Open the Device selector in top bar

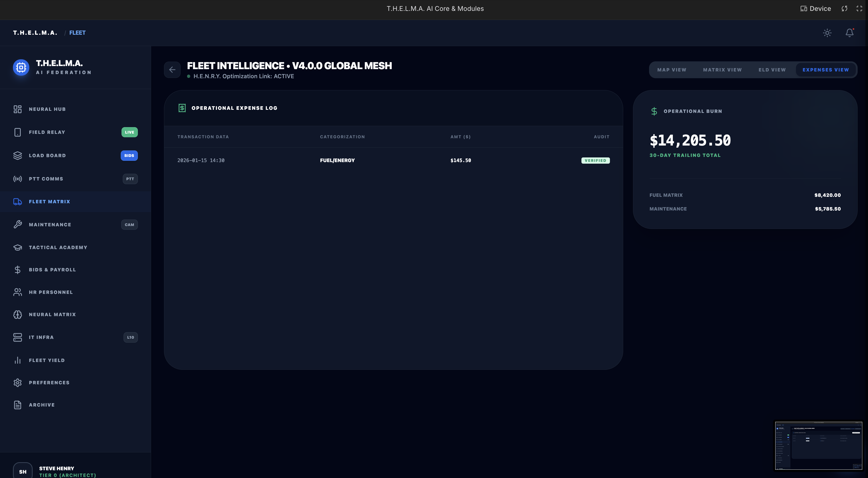(815, 9)
